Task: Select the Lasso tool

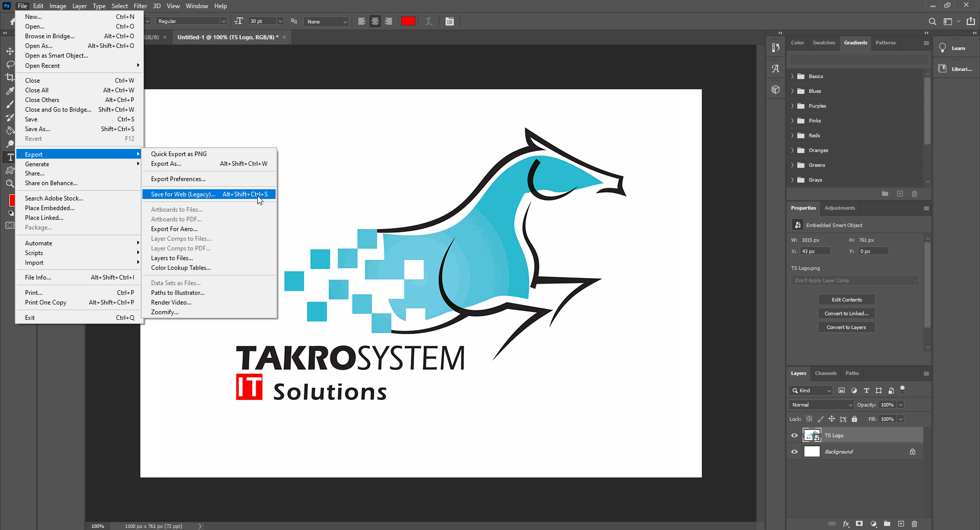Action: tap(10, 64)
